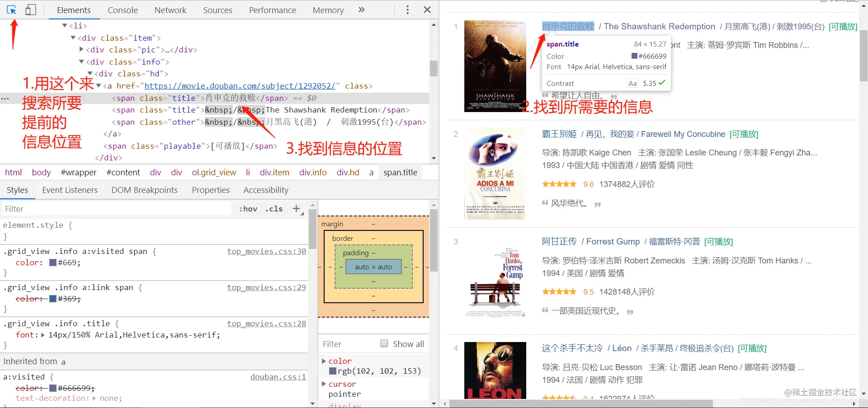Expand the text-decoration shorthand property

[94, 399]
